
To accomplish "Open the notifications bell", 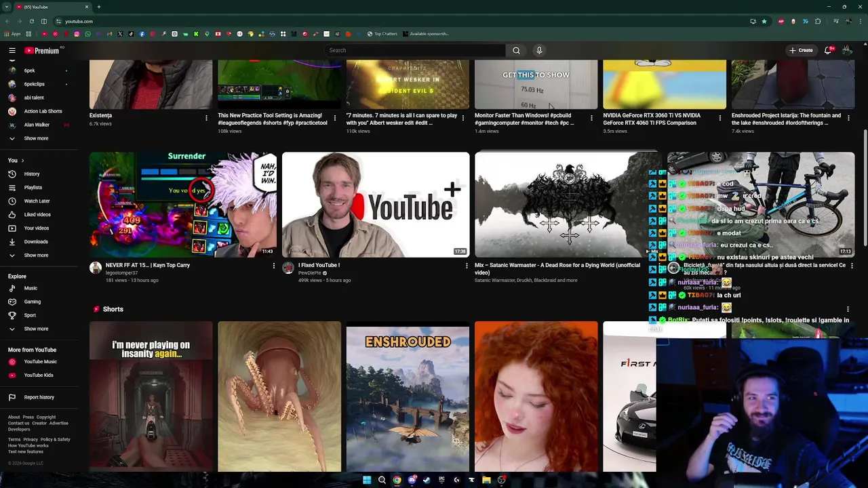I will pos(829,50).
